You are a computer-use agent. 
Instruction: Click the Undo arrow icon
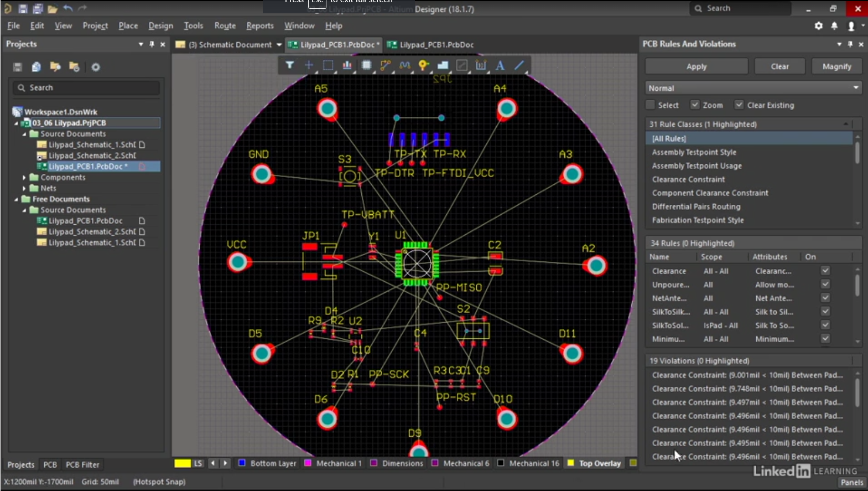pyautogui.click(x=67, y=8)
